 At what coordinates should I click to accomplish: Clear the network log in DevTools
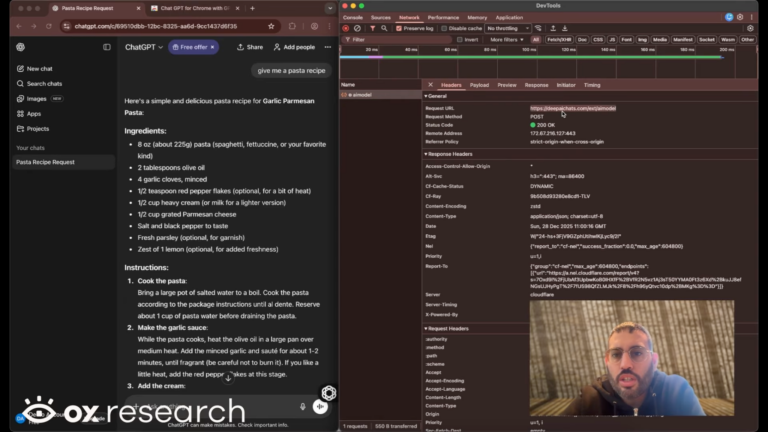[x=358, y=28]
